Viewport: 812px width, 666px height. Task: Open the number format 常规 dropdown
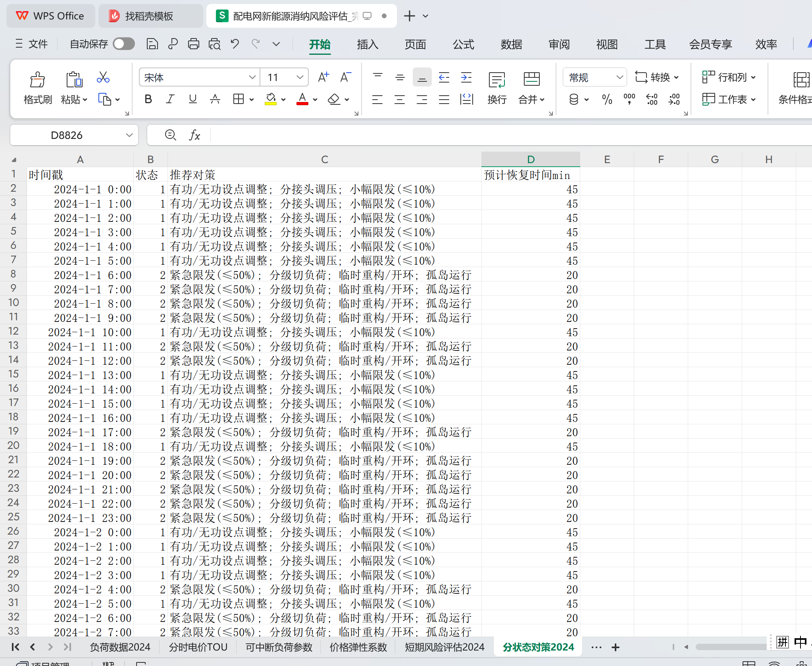pos(619,77)
